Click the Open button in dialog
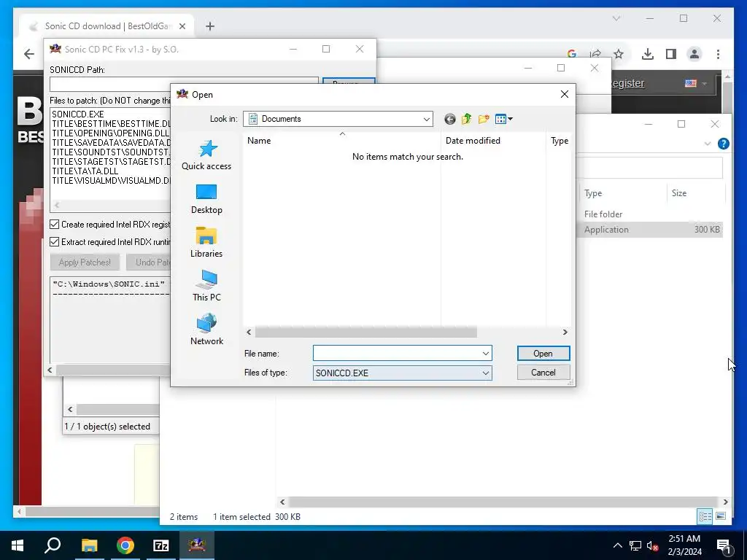 point(543,354)
